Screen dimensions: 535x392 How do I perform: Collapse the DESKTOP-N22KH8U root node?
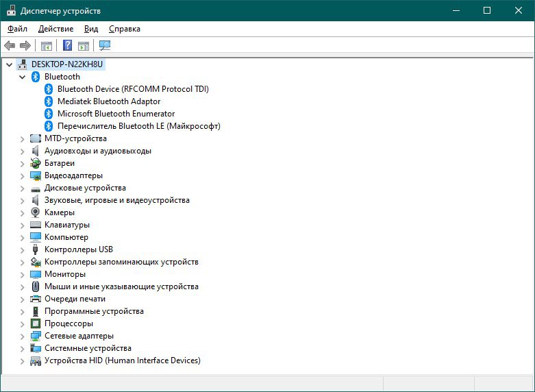[10, 64]
